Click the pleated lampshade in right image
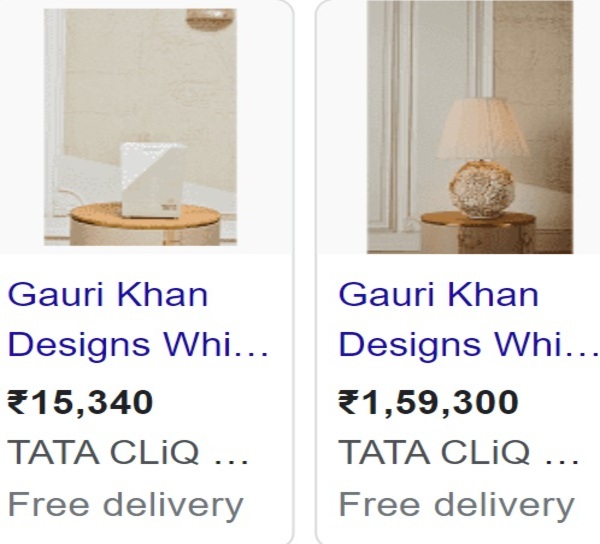 click(483, 129)
